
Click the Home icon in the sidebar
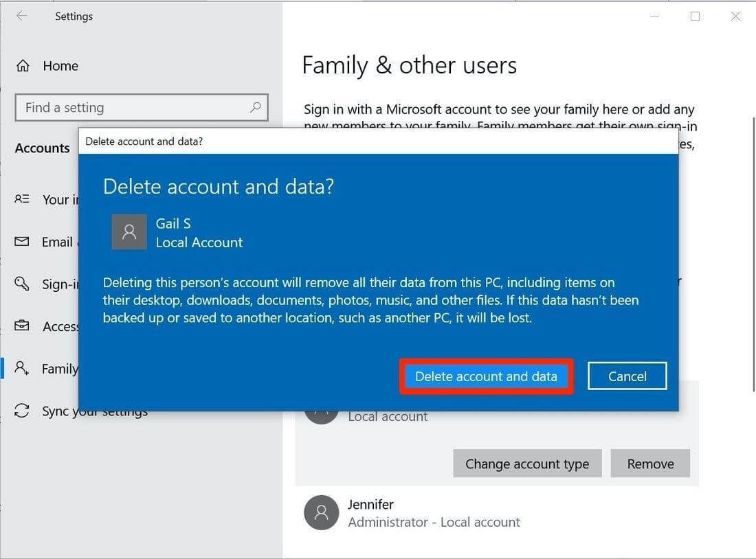23,65
